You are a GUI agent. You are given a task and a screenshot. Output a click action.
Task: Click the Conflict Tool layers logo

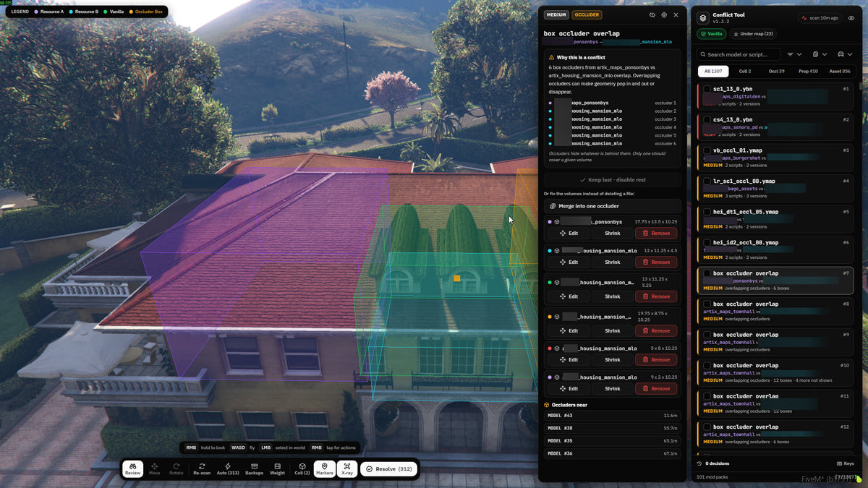click(703, 18)
